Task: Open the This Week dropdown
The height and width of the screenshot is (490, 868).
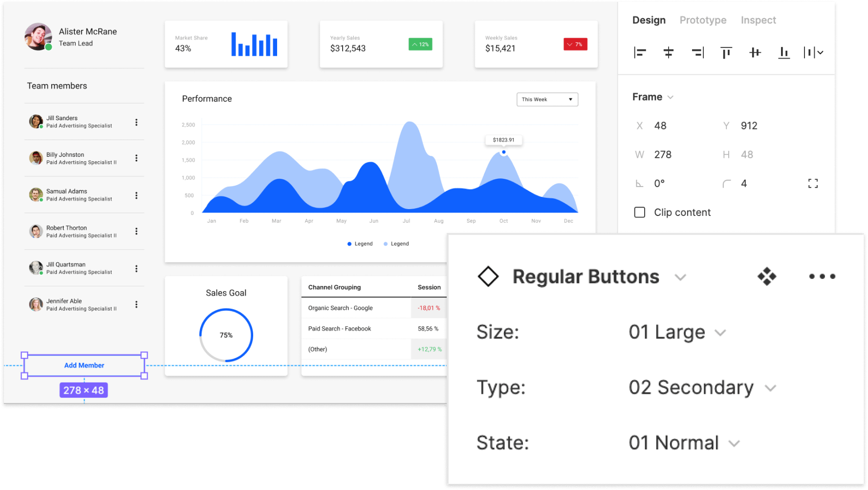Action: tap(547, 100)
